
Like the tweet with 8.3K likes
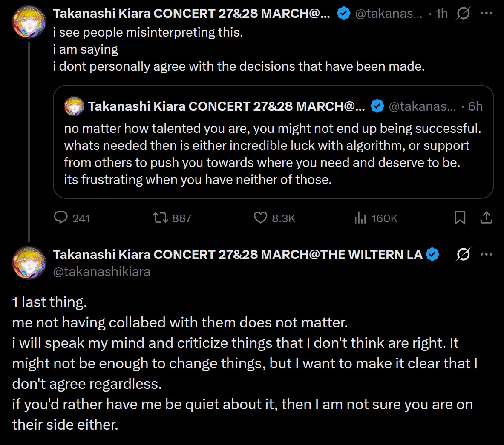pyautogui.click(x=260, y=218)
